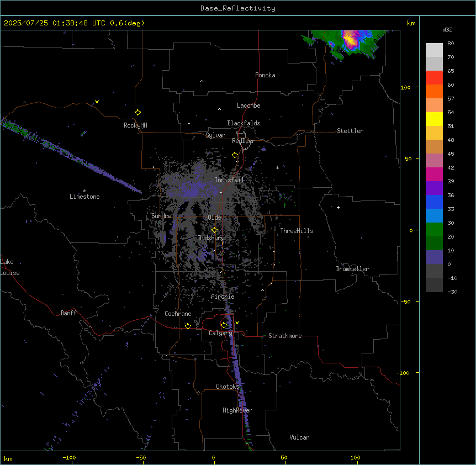Click the yellow diamond marker above Calgary label
The image size is (476, 465).
[224, 325]
